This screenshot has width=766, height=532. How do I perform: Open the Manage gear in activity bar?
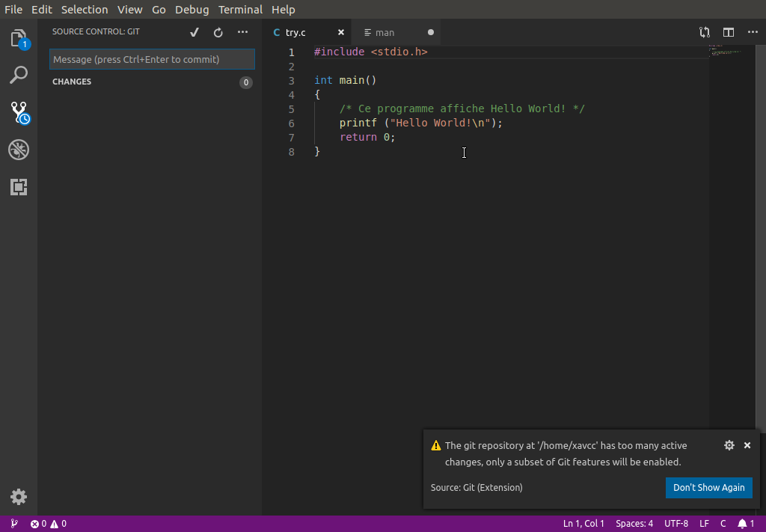(x=19, y=497)
